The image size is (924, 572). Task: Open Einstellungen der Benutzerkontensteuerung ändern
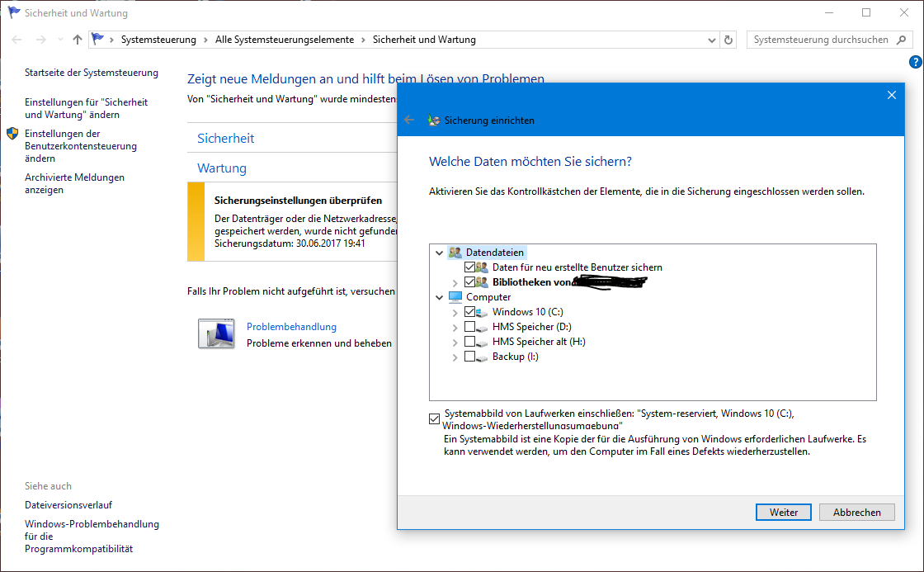[x=81, y=145]
